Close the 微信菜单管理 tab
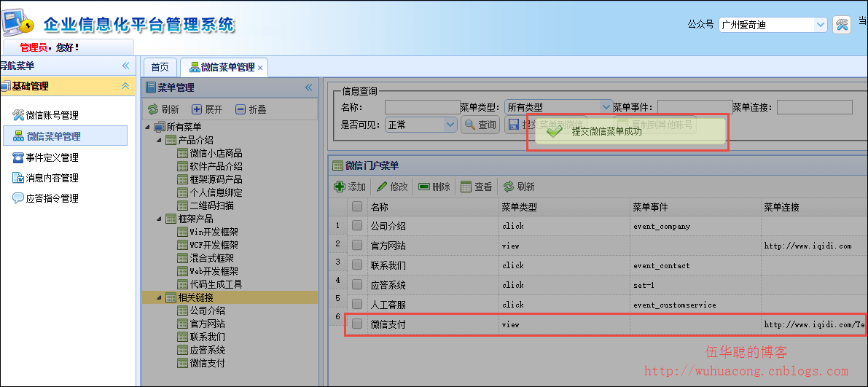This screenshot has width=868, height=387. pyautogui.click(x=260, y=68)
